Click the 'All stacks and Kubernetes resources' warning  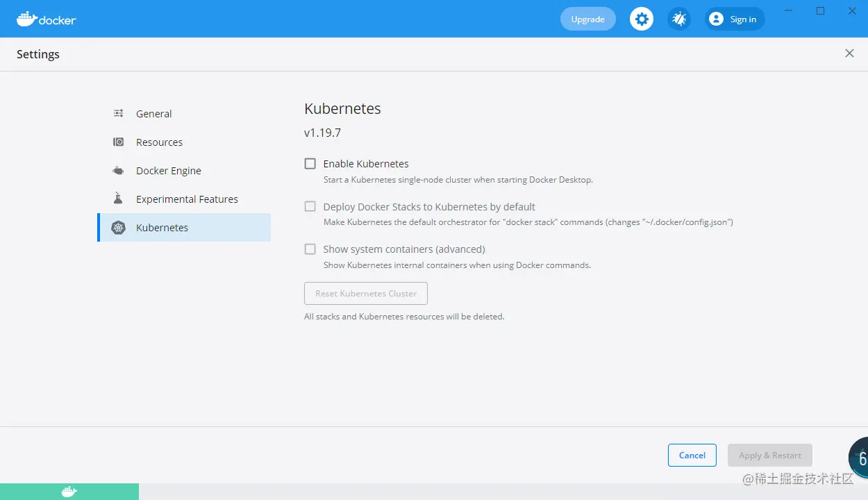pyautogui.click(x=404, y=316)
